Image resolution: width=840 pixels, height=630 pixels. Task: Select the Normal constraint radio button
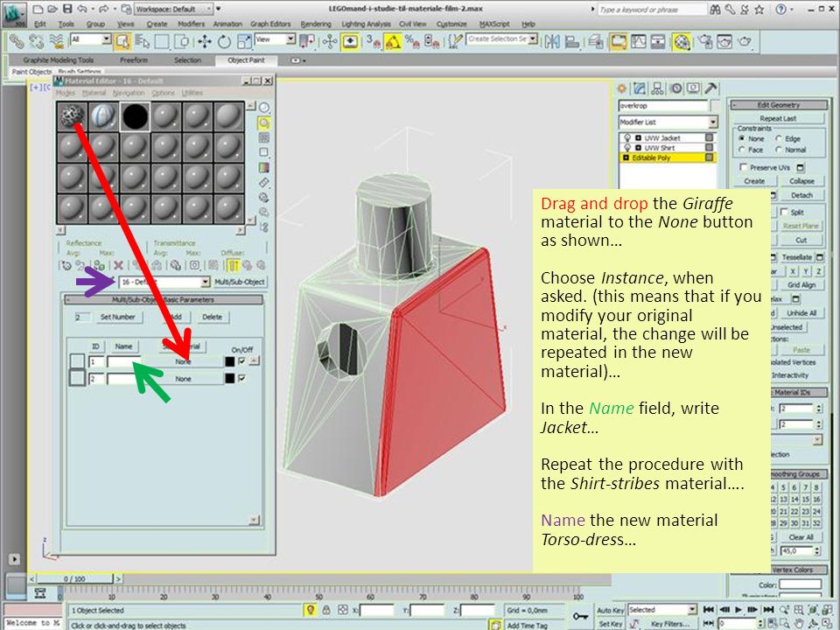tap(779, 150)
